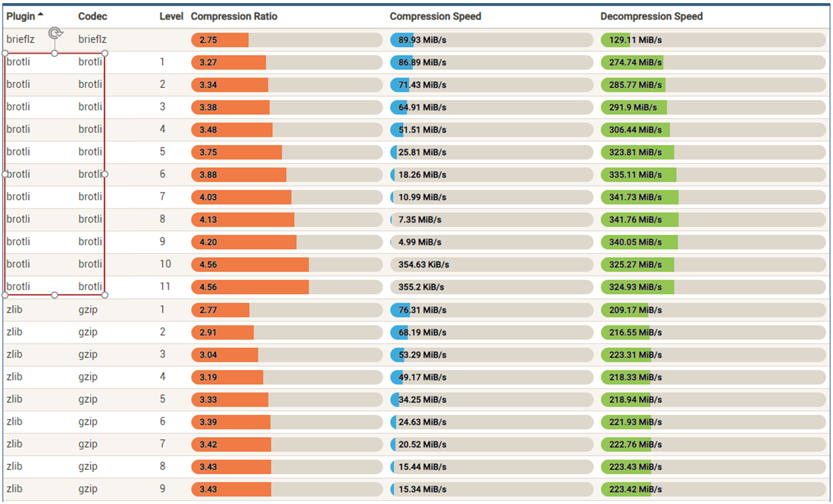This screenshot has width=833, height=504.
Task: Click the left-middle resize handle of the selection
Action: point(5,174)
